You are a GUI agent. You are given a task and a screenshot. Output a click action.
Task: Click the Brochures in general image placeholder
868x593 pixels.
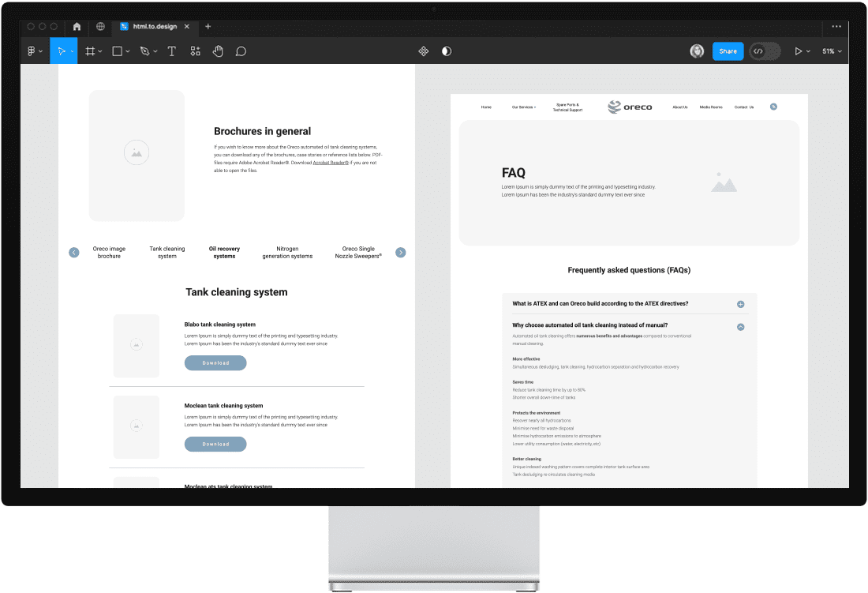coord(137,156)
